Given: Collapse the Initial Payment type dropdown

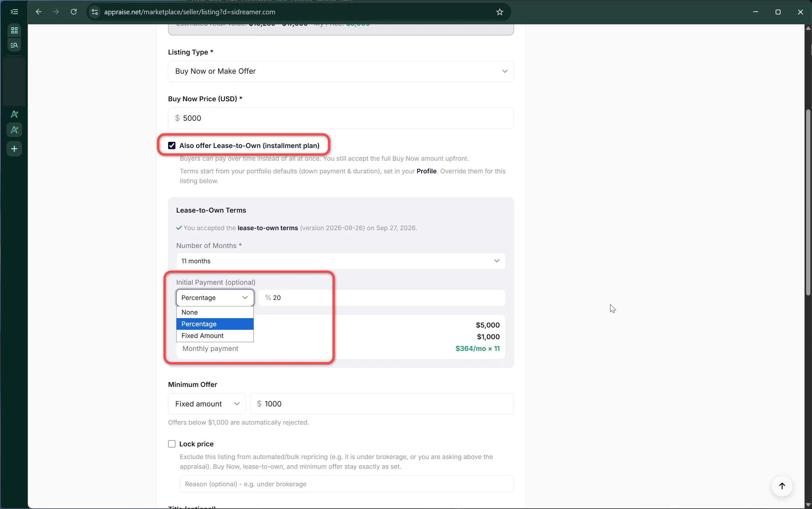Looking at the screenshot, I should click(215, 298).
